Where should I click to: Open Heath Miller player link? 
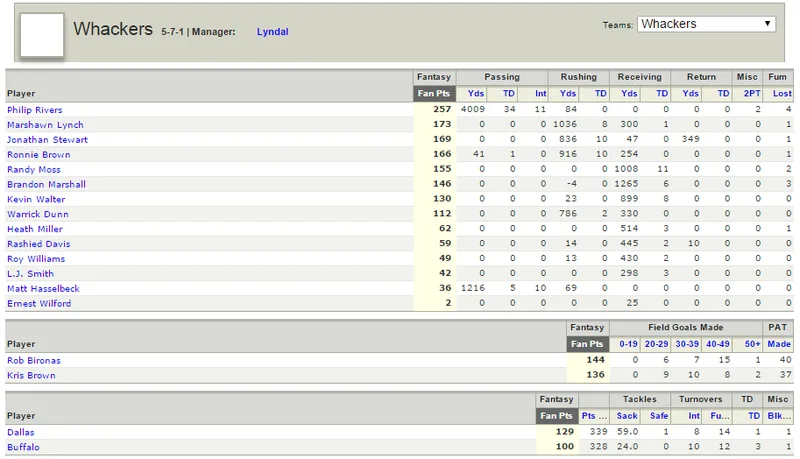(x=35, y=229)
